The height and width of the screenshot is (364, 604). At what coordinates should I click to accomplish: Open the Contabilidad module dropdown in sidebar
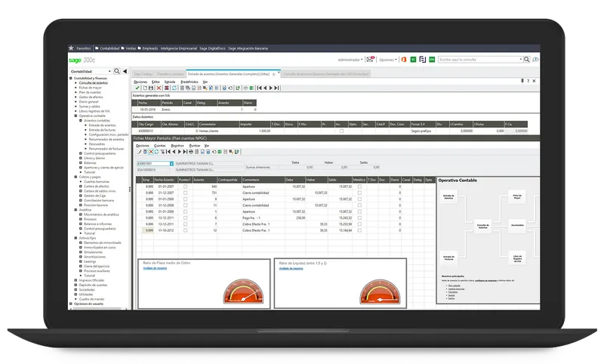tap(109, 71)
